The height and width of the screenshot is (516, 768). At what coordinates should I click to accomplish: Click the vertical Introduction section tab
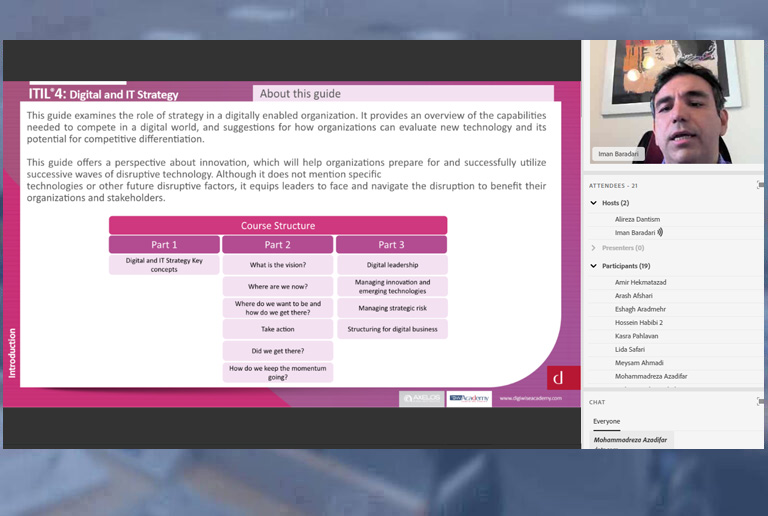(12, 352)
